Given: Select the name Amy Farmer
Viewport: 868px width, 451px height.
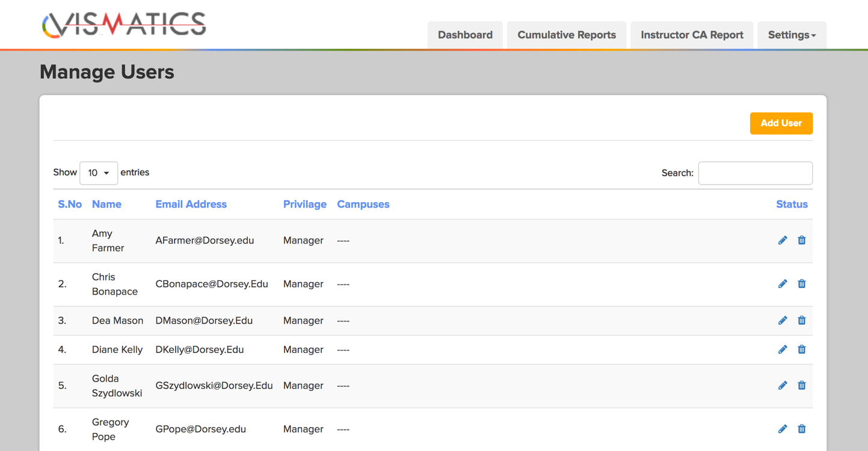Looking at the screenshot, I should tap(108, 241).
